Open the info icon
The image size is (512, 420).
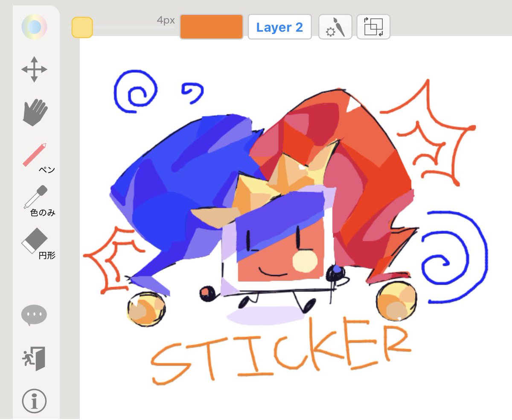pyautogui.click(x=34, y=401)
